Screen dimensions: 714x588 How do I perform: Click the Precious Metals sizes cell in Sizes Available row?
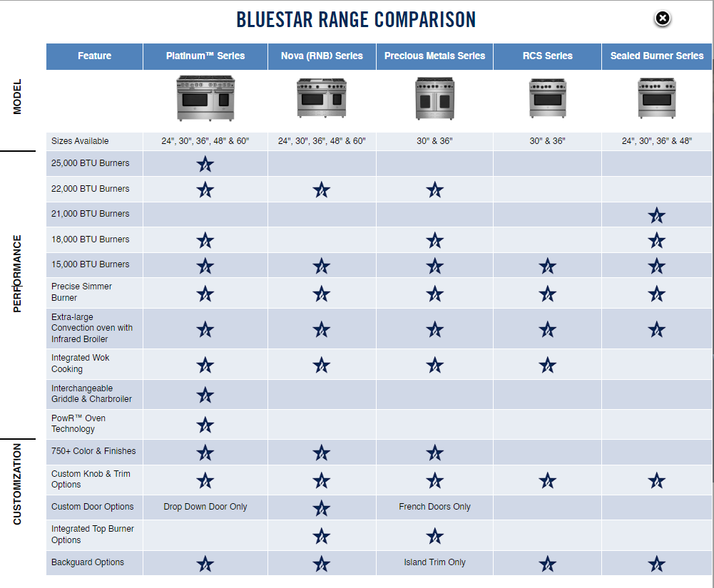click(x=435, y=141)
